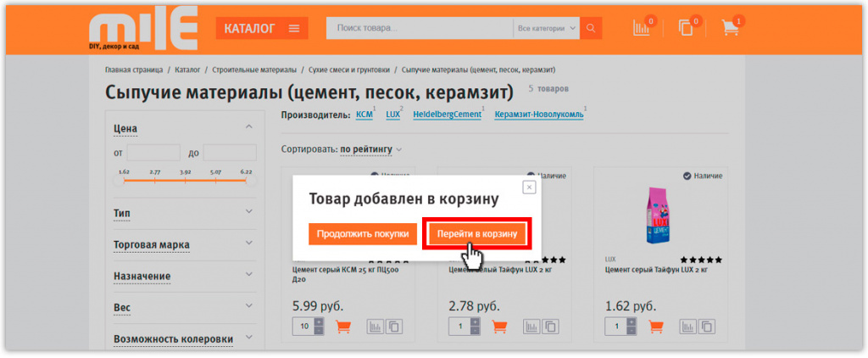Focus the price 'до' input field
The image size is (868, 358).
[x=230, y=153]
